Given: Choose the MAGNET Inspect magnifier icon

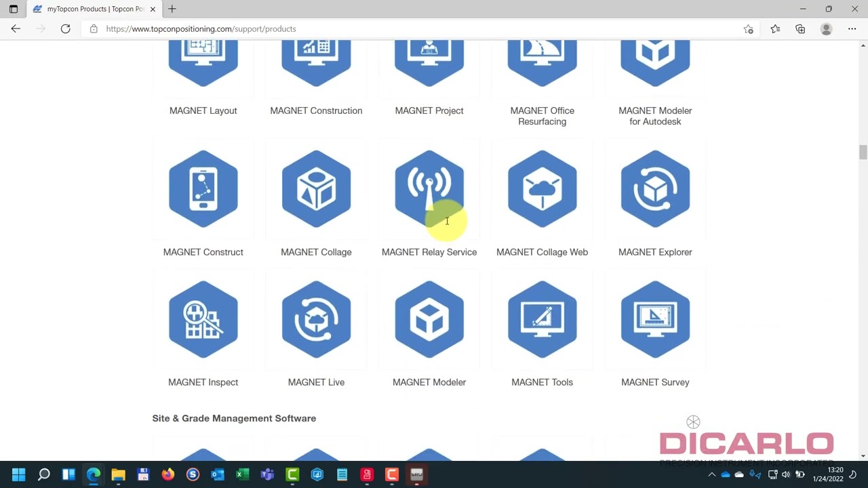Looking at the screenshot, I should click(203, 319).
